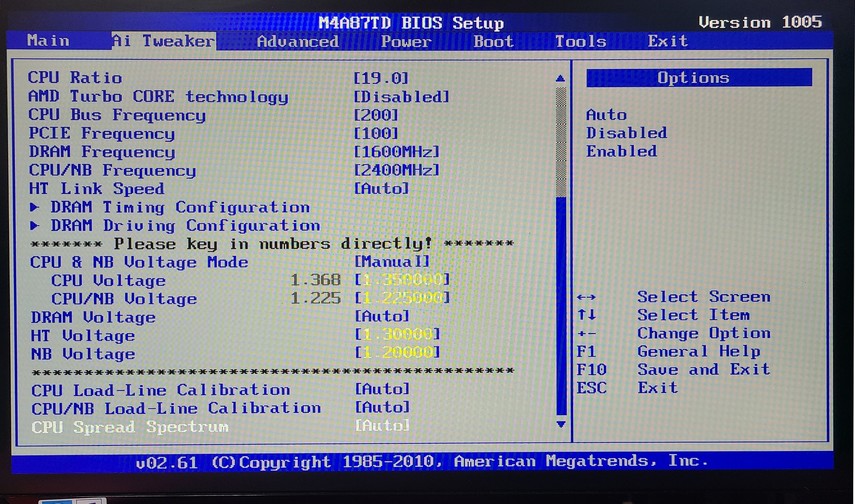The image size is (855, 504).
Task: Select the Power menu tab
Action: (x=406, y=41)
